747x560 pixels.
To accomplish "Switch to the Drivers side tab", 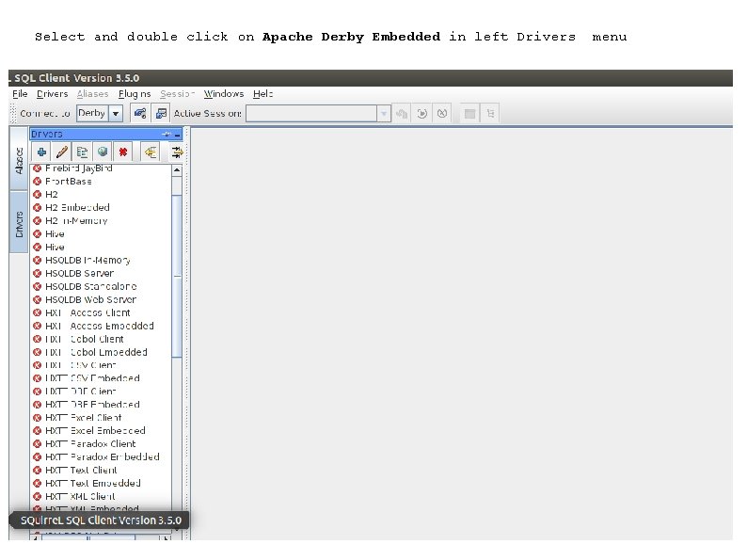I will [19, 224].
